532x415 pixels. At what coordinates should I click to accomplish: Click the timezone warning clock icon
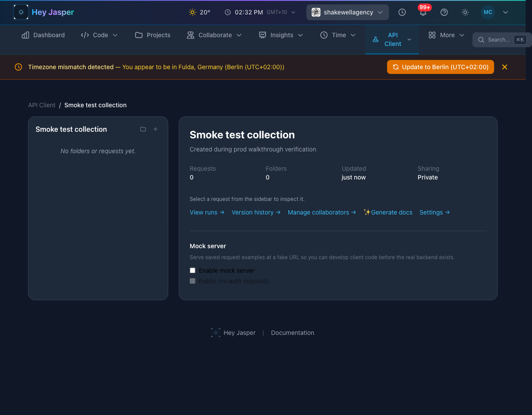[18, 67]
